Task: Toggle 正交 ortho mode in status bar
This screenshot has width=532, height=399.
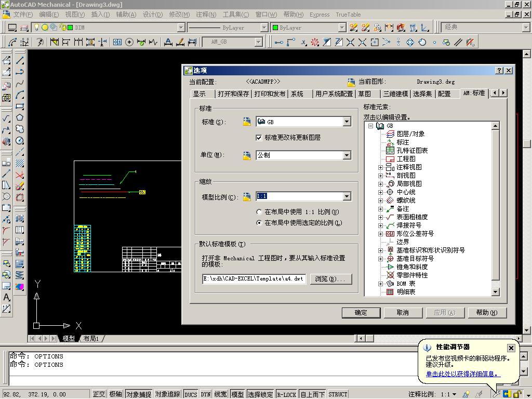Action: 99,394
